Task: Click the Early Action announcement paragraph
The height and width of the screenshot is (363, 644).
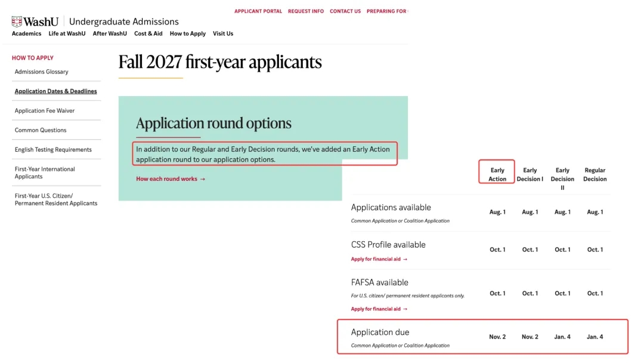Action: [x=263, y=154]
